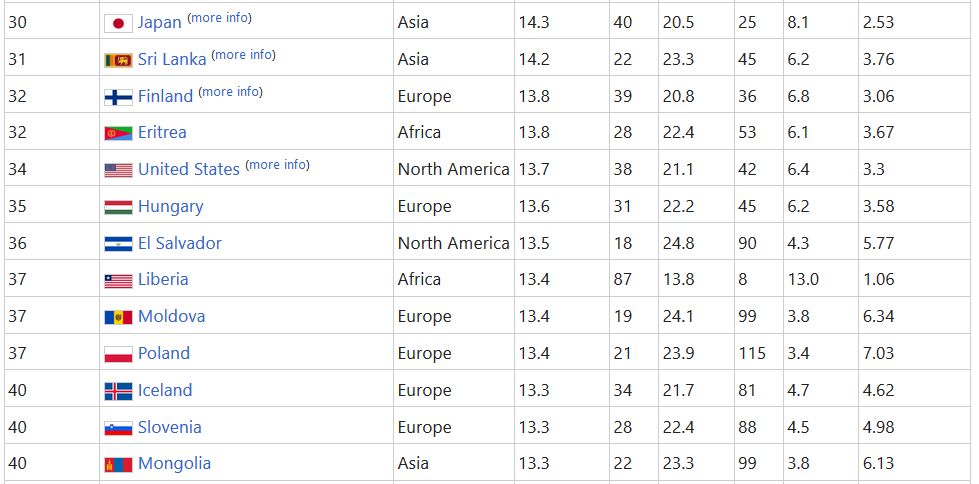Click the Moldova flag icon
This screenshot has height=484, width=979.
pos(118,317)
